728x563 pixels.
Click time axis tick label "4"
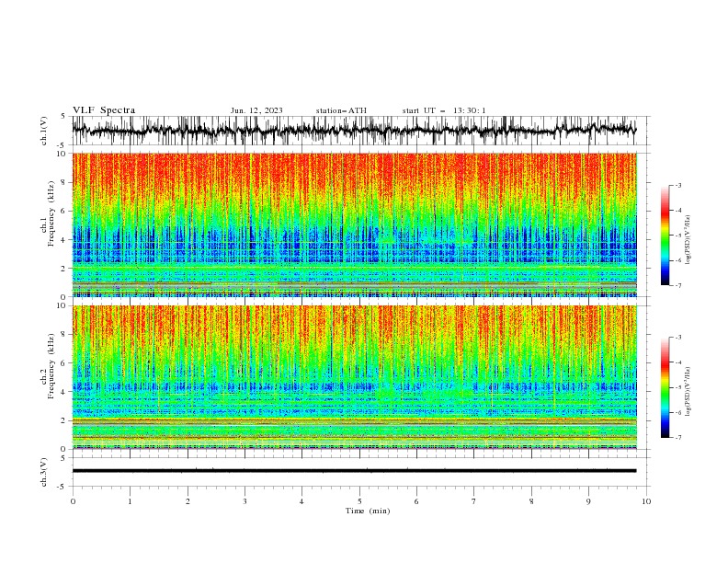[302, 501]
